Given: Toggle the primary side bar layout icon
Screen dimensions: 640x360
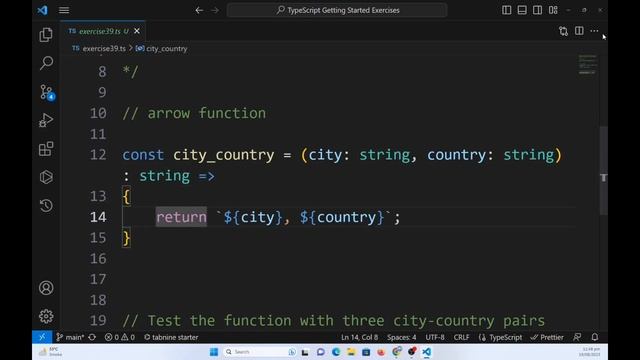Looking at the screenshot, I should (x=507, y=10).
